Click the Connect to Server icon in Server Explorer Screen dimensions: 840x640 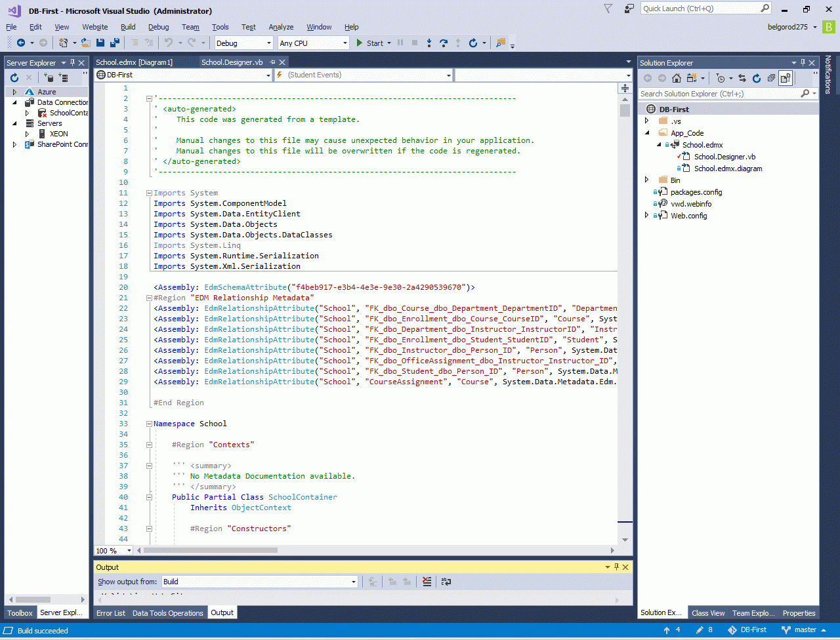coord(64,78)
